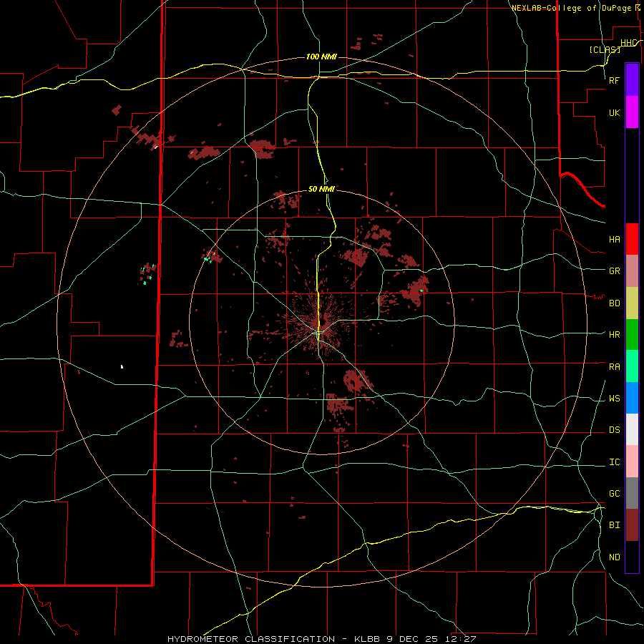Select the BD yellow legend swatch
Image resolution: width=644 pixels, height=644 pixels.
[x=632, y=303]
